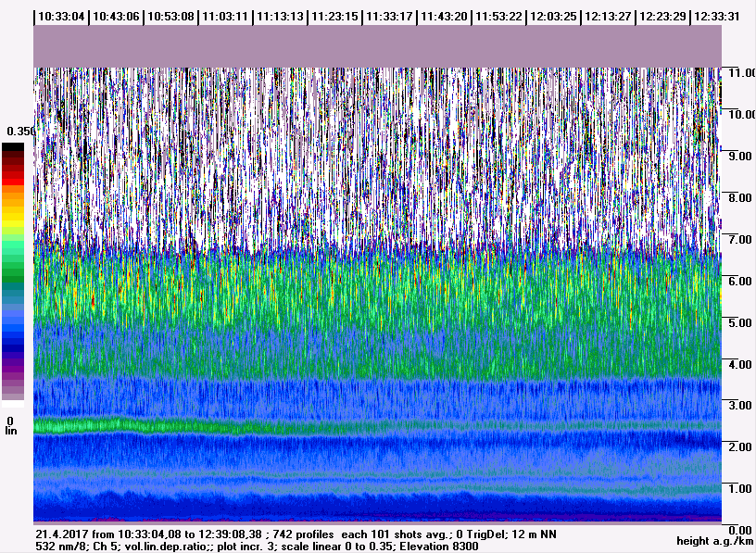756x553 pixels.
Task: Click the purple band of the color scale
Action: [x=13, y=367]
